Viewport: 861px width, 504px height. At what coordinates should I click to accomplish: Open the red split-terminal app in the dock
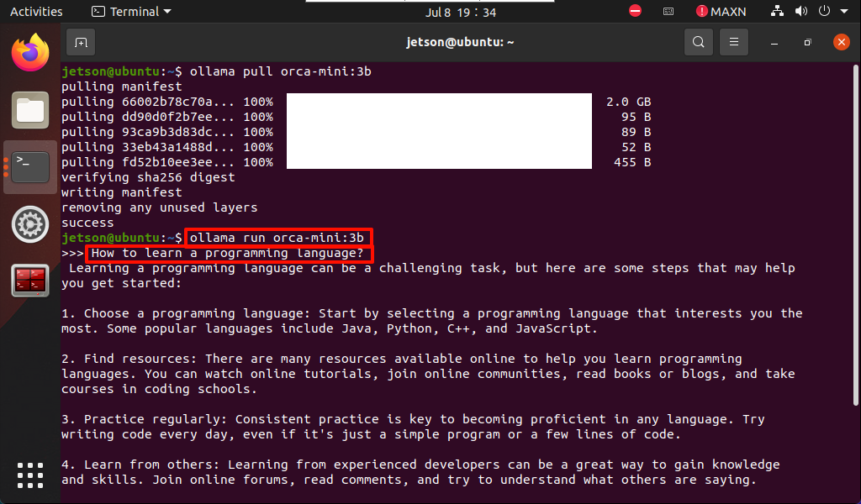(x=30, y=281)
